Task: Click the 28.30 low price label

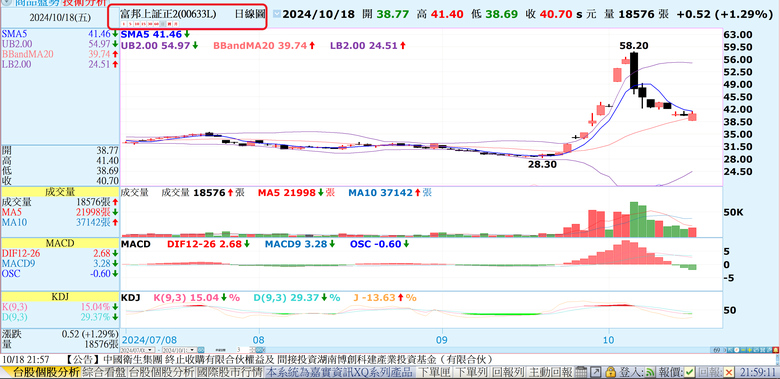Action: pyautogui.click(x=542, y=164)
